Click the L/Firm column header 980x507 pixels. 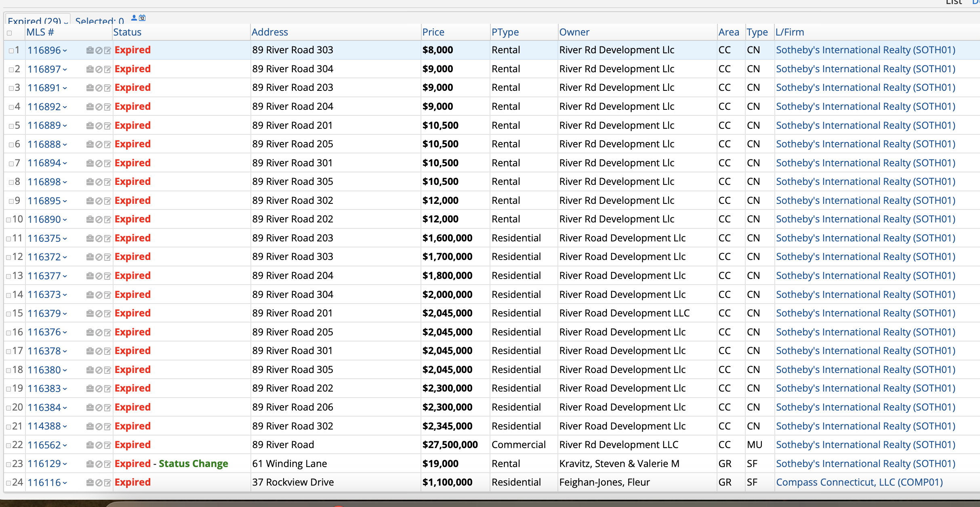789,32
